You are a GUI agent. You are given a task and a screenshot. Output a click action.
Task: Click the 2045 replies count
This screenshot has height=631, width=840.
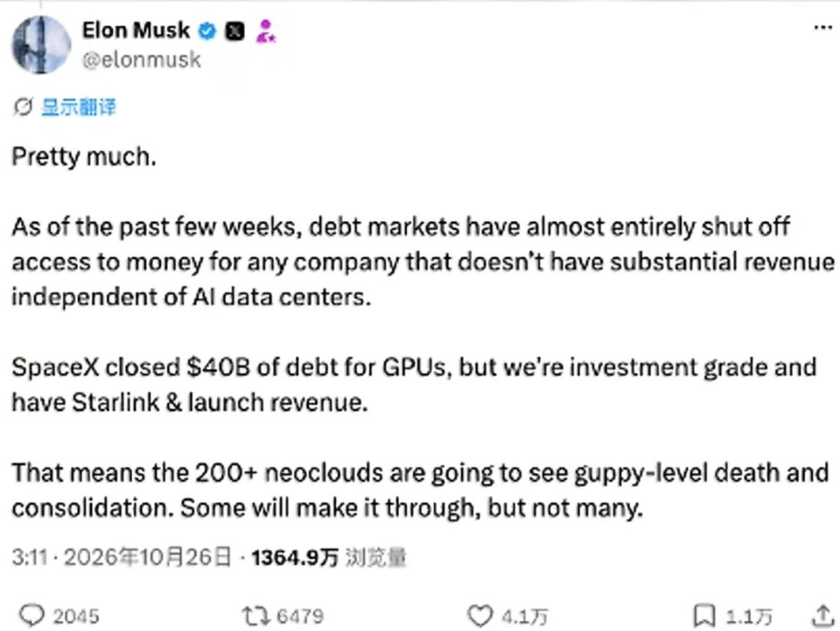point(76,616)
